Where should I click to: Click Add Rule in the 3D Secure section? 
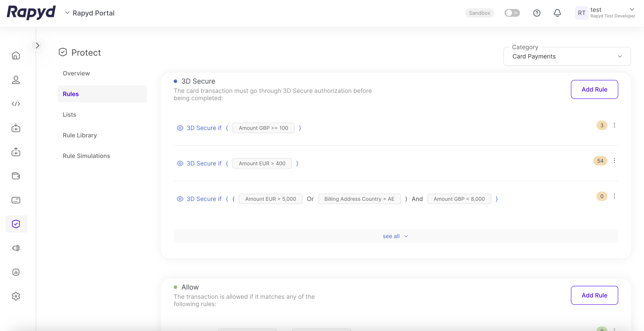point(594,90)
